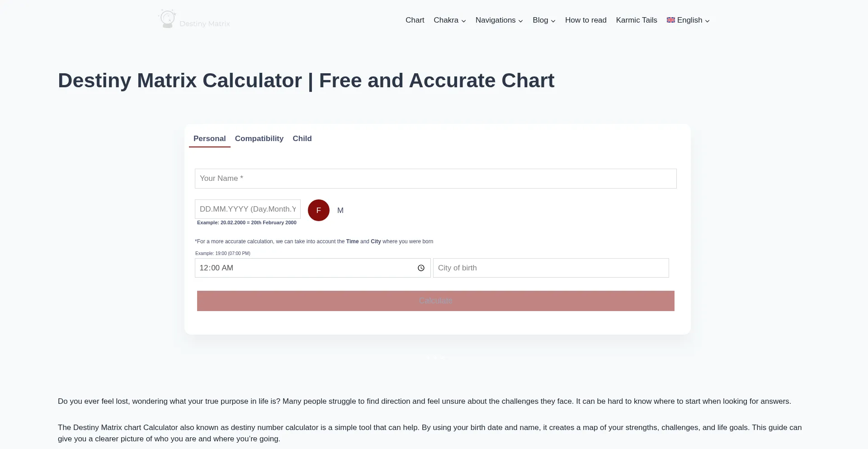This screenshot has width=868, height=449.
Task: Open the time picker clock icon
Action: (x=421, y=268)
